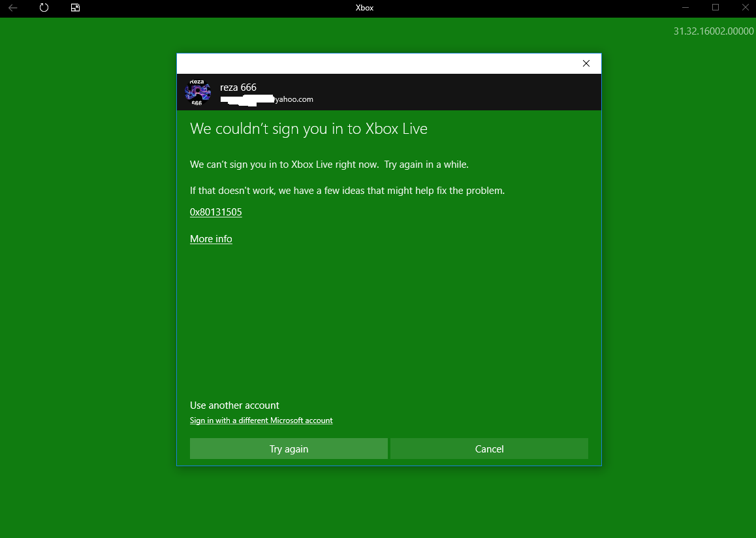Close the Xbox app window
The width and height of the screenshot is (756, 538).
745,8
